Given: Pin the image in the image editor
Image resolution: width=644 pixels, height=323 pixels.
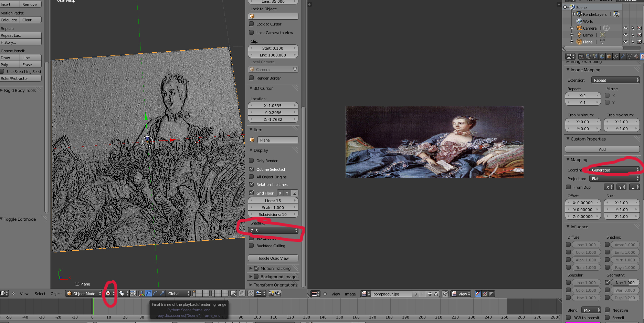Looking at the screenshot, I should (x=445, y=294).
